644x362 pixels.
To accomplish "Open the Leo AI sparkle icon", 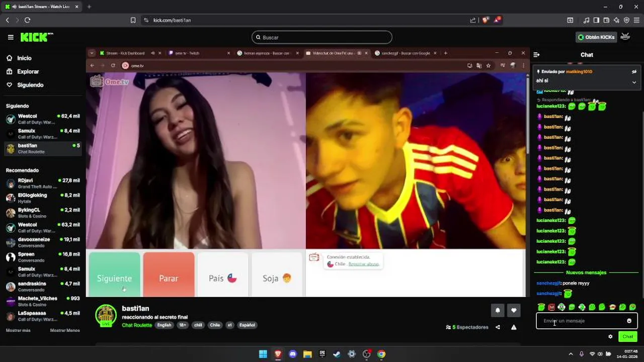I will pos(616,20).
